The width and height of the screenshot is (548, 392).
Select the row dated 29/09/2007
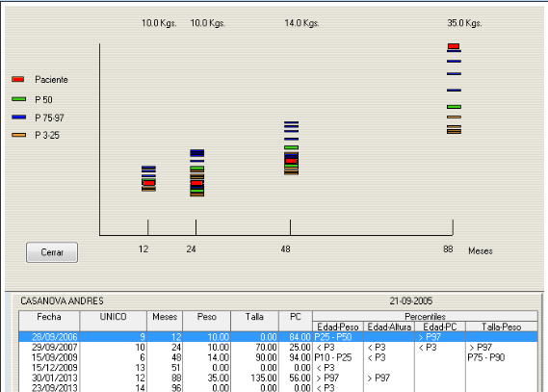[278, 348]
